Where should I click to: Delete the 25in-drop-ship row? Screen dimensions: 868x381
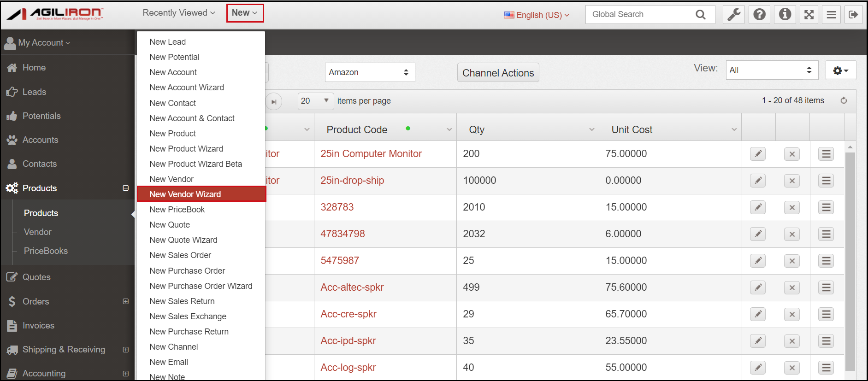(792, 181)
